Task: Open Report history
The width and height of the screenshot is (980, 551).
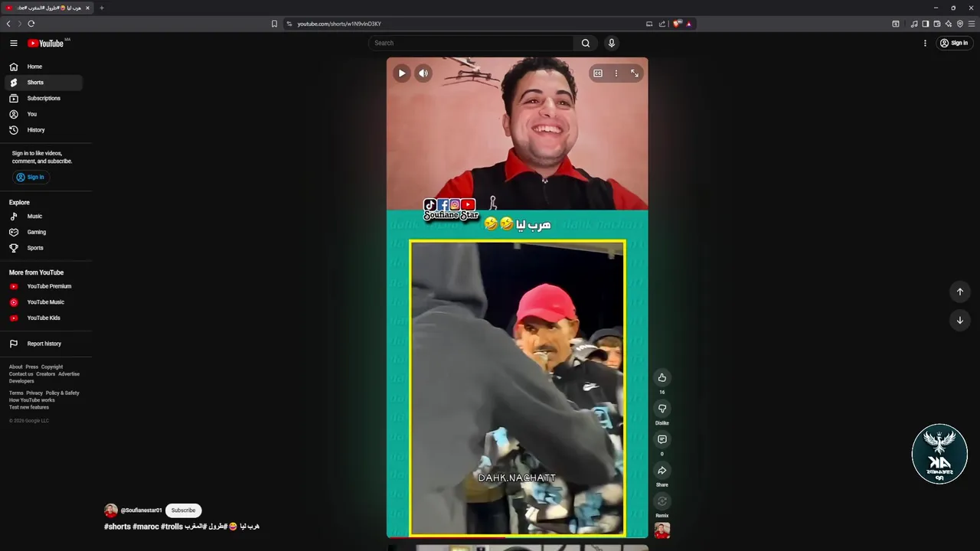Action: click(x=43, y=344)
